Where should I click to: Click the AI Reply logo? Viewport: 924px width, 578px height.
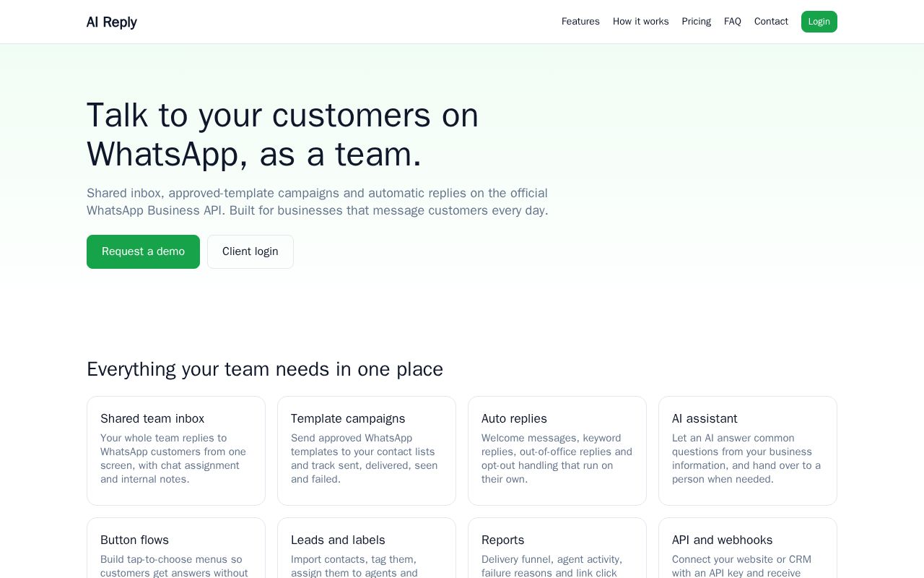pyautogui.click(x=111, y=22)
